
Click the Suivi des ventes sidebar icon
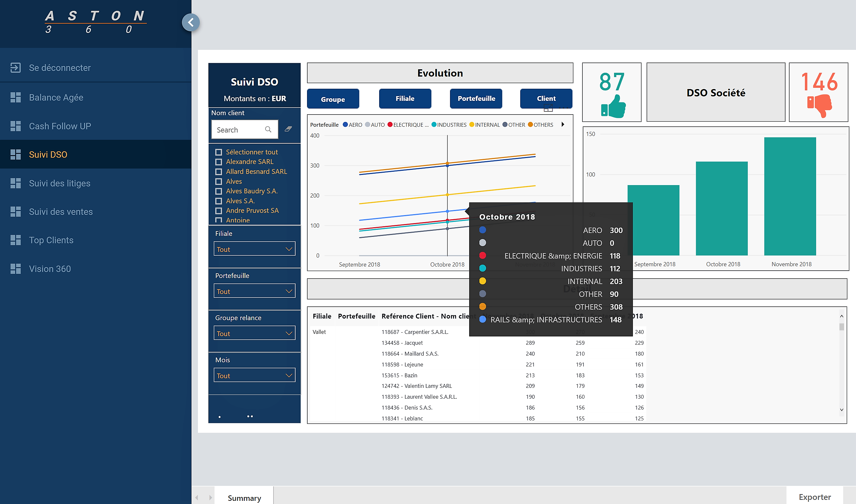[x=16, y=211]
